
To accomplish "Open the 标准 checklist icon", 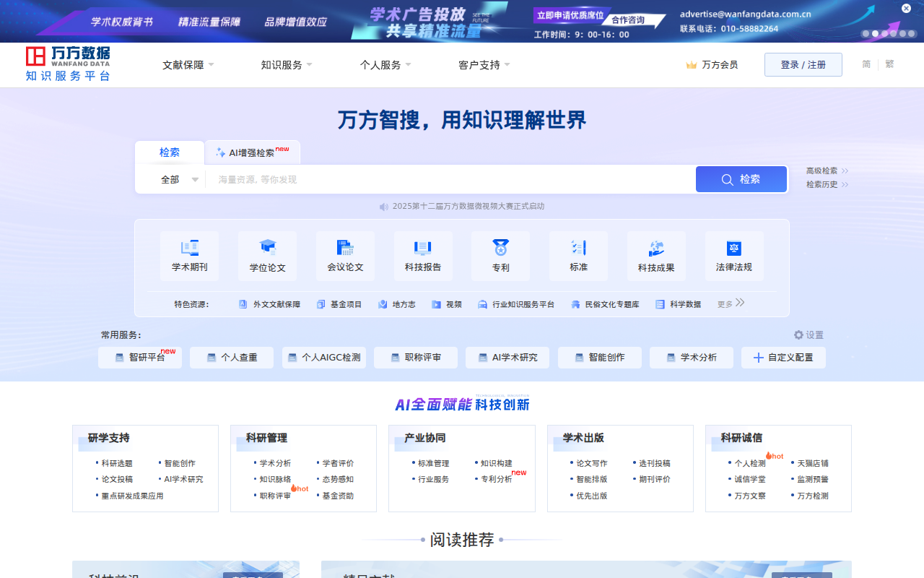I will point(578,248).
